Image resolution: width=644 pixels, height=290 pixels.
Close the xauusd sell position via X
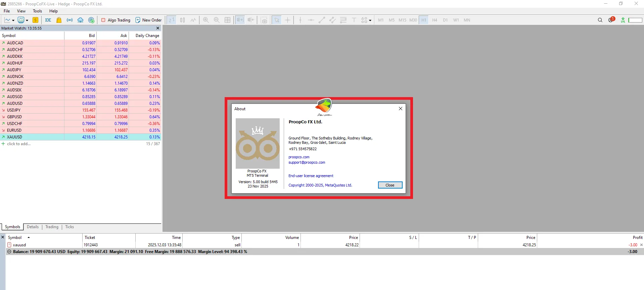[x=641, y=245]
